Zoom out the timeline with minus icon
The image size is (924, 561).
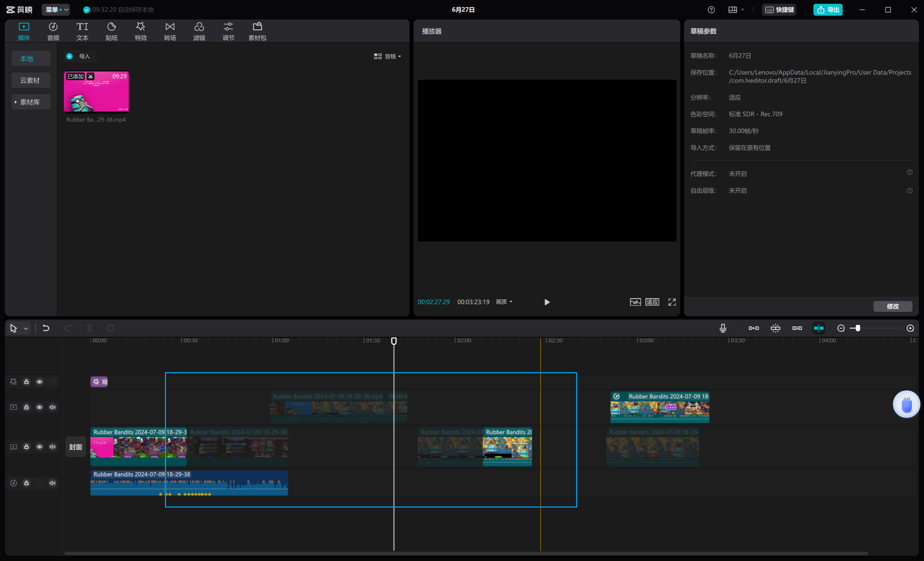click(x=841, y=329)
